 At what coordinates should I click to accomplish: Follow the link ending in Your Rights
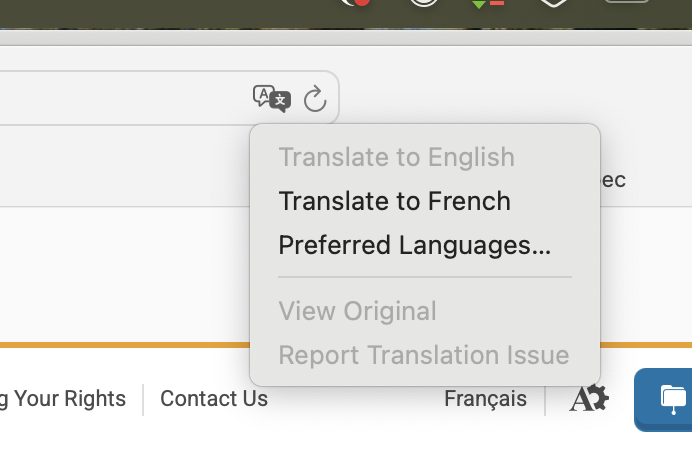pos(63,399)
